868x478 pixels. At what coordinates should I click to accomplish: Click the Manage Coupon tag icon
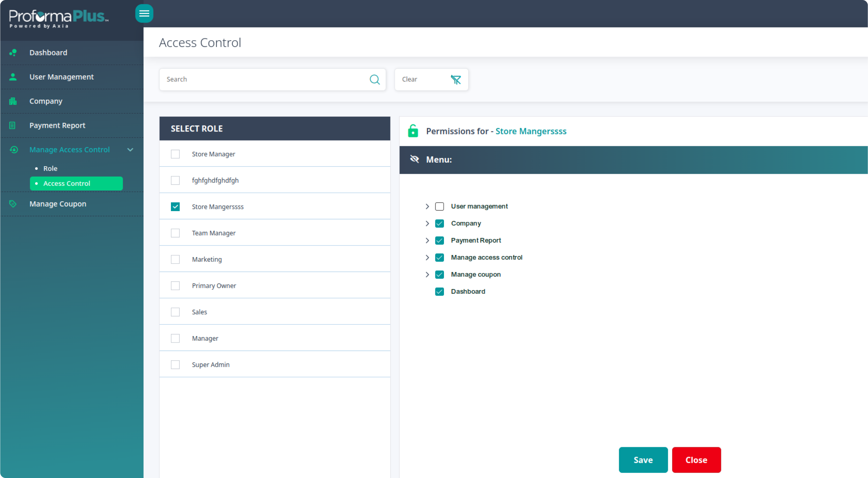coord(13,204)
